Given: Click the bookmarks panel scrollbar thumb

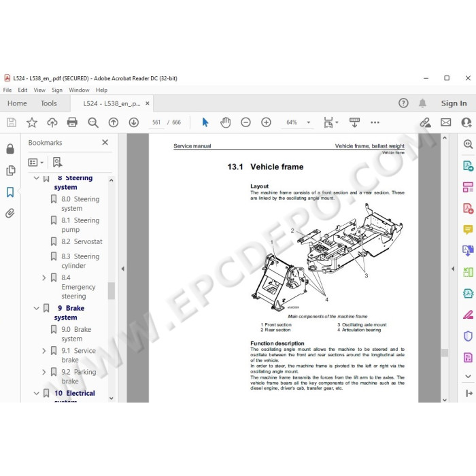Looking at the screenshot, I should (x=112, y=290).
